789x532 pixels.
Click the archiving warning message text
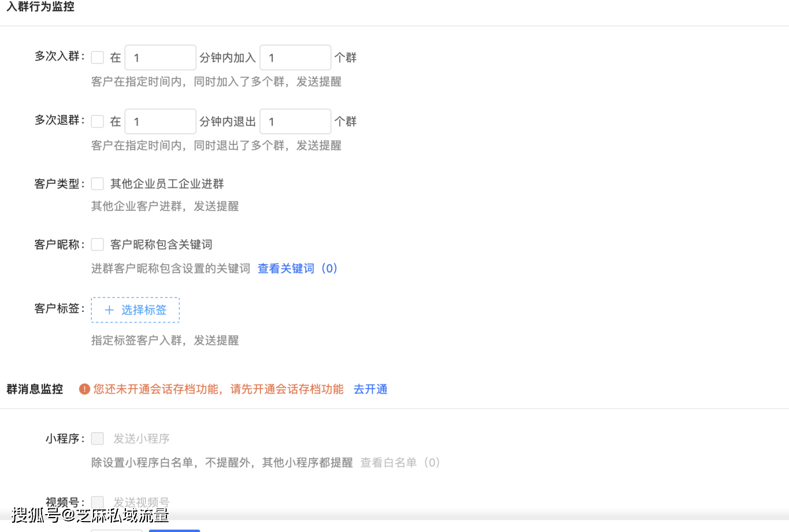pos(218,389)
